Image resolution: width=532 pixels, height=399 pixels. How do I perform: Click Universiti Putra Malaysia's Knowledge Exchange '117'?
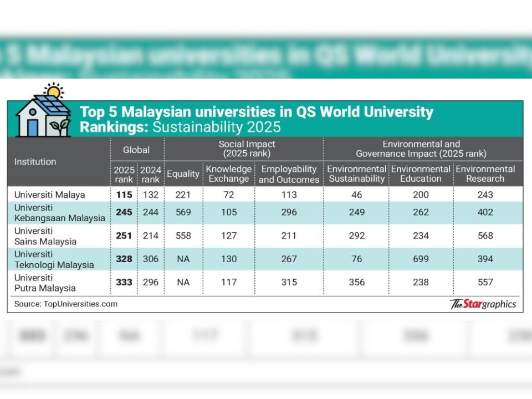tap(229, 282)
